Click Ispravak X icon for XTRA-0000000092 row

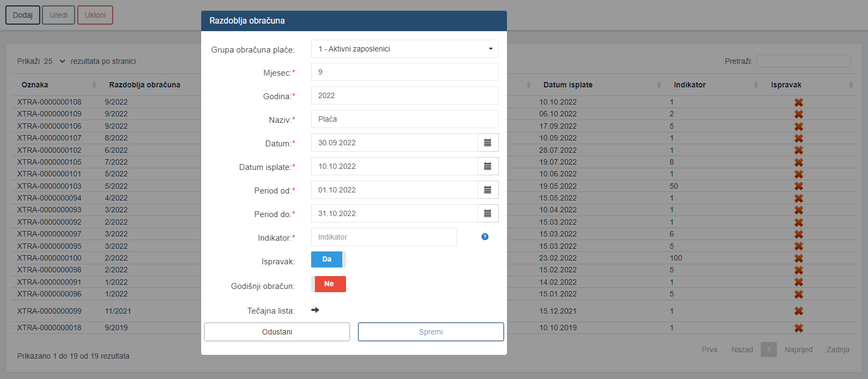point(799,222)
